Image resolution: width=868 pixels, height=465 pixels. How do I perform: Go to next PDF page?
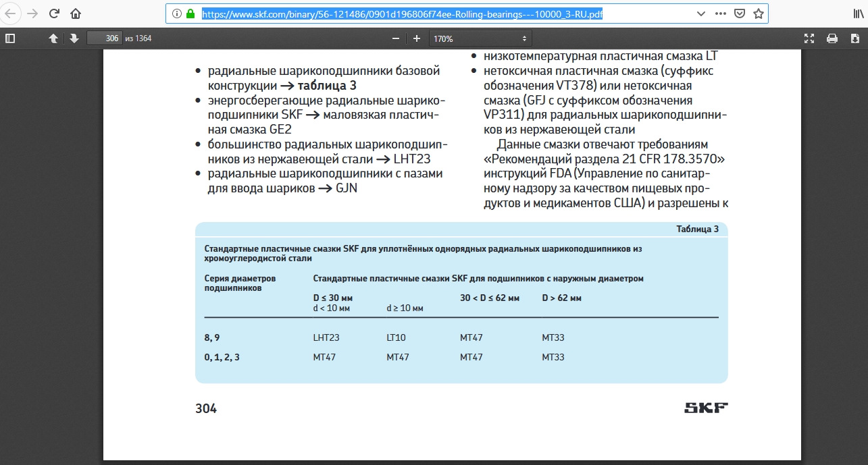74,38
